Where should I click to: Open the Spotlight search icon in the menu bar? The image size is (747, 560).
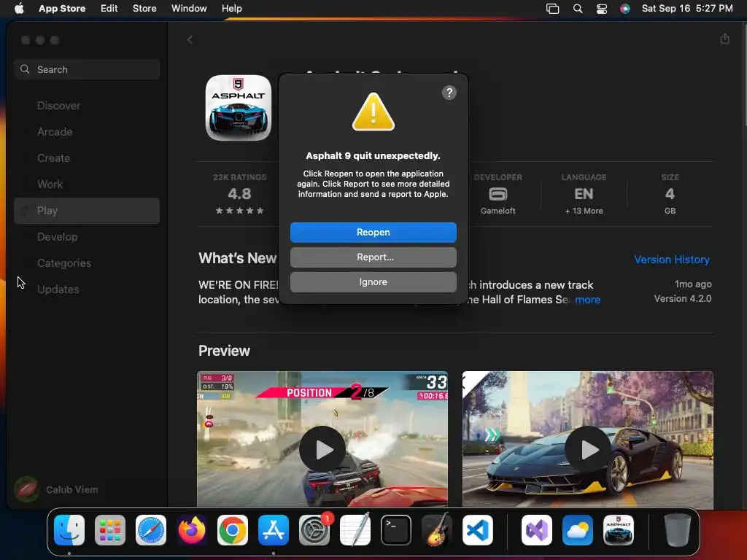tap(578, 9)
